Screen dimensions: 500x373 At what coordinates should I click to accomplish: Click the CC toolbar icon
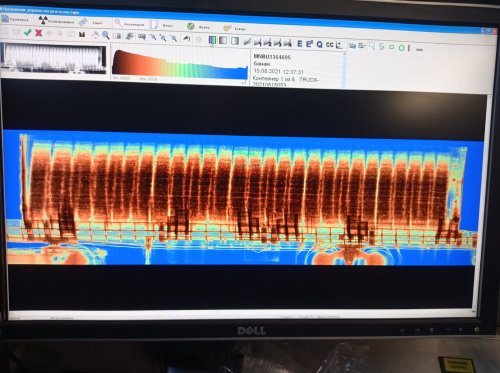[x=329, y=45]
